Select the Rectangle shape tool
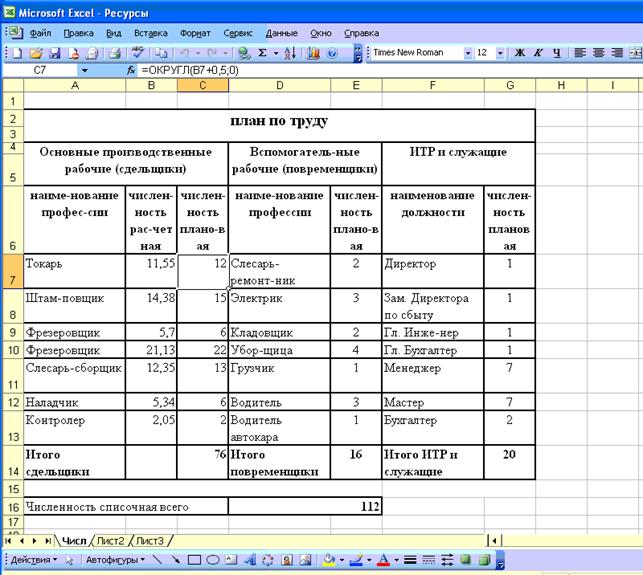 pos(194,559)
